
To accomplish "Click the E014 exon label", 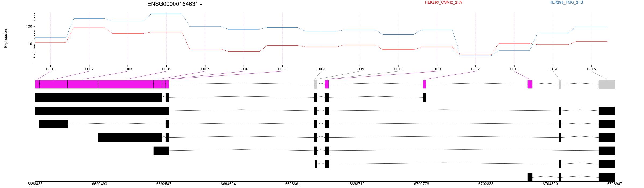I will 553,69.
